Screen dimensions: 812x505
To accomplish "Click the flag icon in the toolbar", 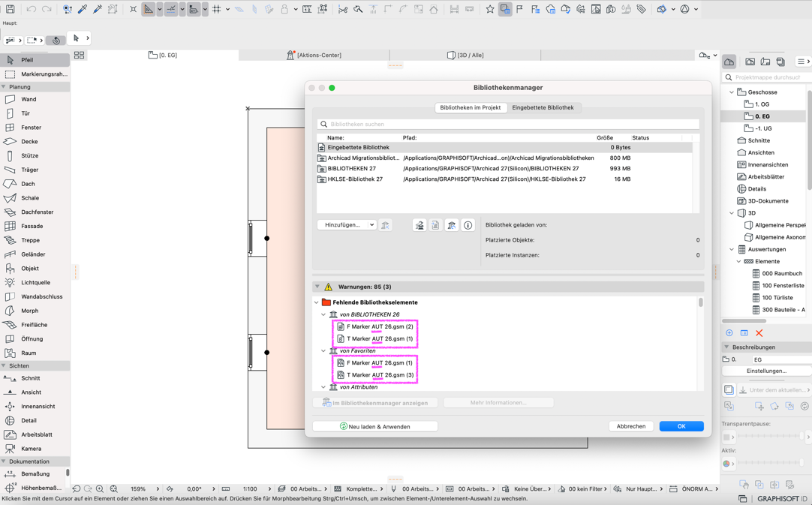I will pos(520,9).
